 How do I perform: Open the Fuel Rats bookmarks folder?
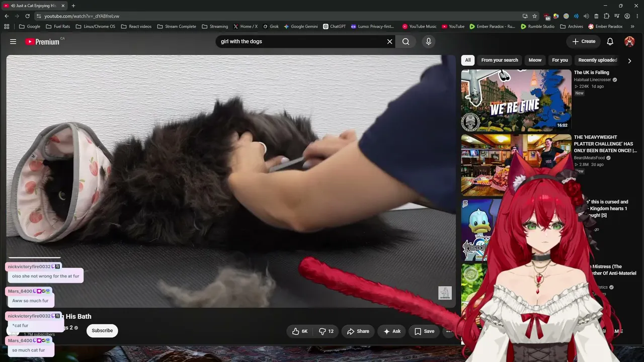[58, 27]
